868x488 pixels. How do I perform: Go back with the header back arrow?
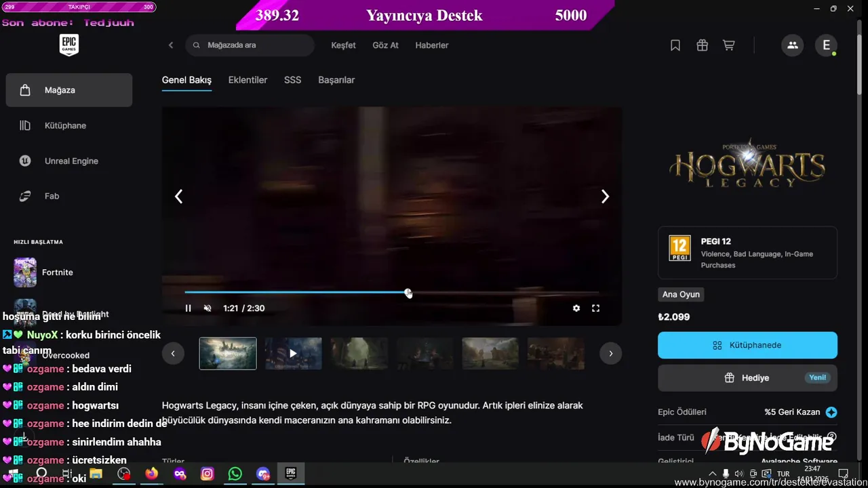[171, 45]
